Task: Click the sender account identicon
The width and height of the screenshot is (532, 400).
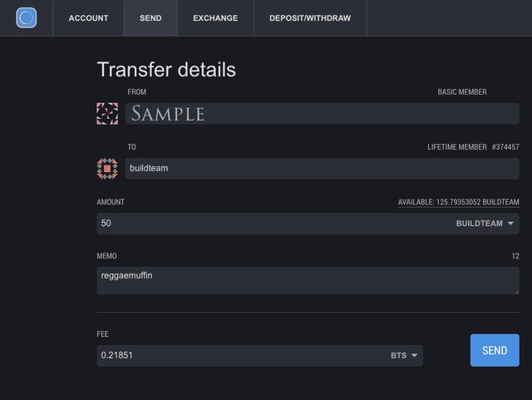Action: [107, 114]
